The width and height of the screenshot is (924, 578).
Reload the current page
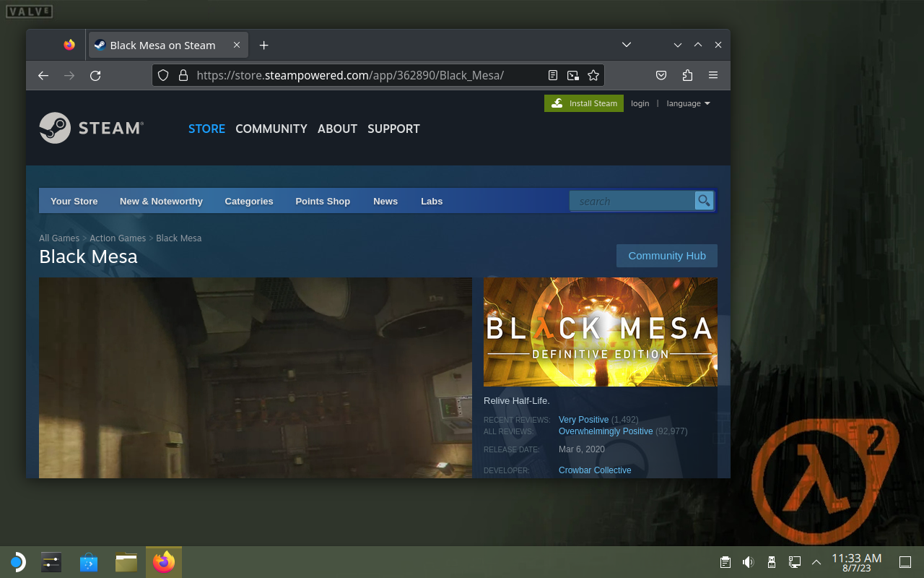pos(95,75)
